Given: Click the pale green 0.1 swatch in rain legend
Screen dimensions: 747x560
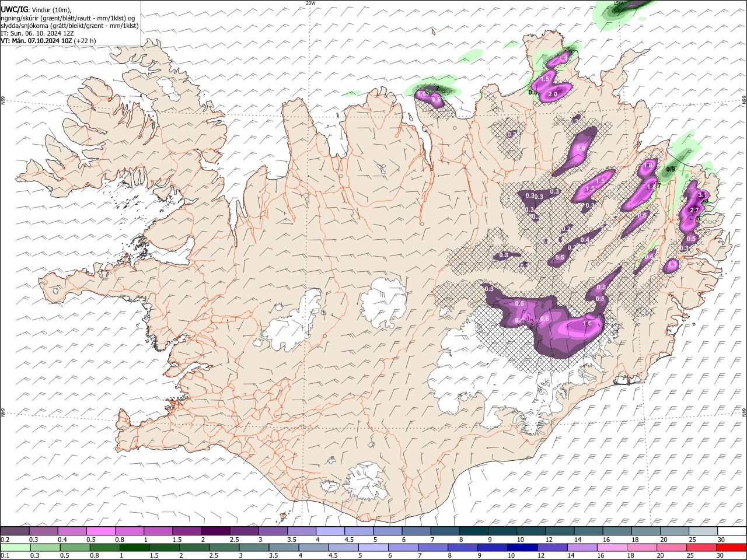Looking at the screenshot, I should coord(15,547).
